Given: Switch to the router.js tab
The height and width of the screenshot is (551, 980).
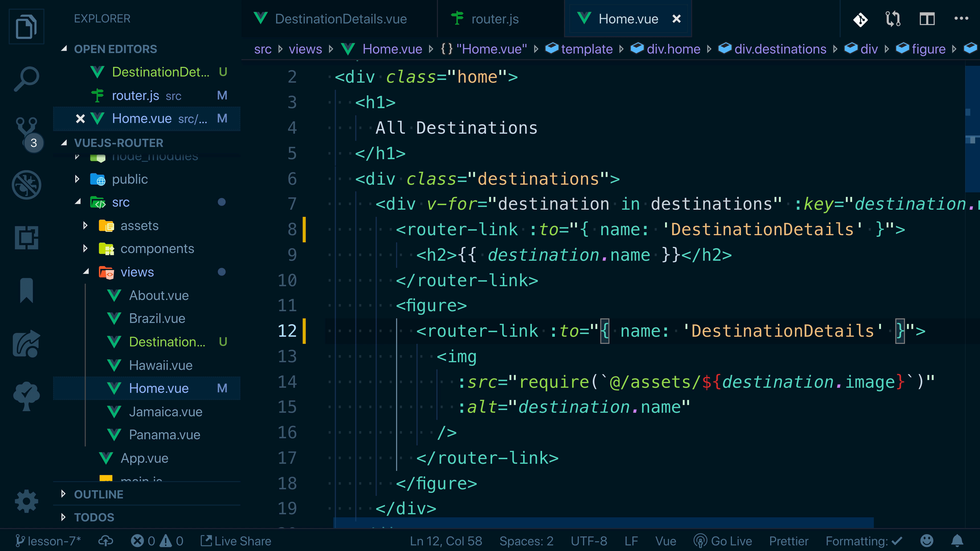Looking at the screenshot, I should pos(495,19).
